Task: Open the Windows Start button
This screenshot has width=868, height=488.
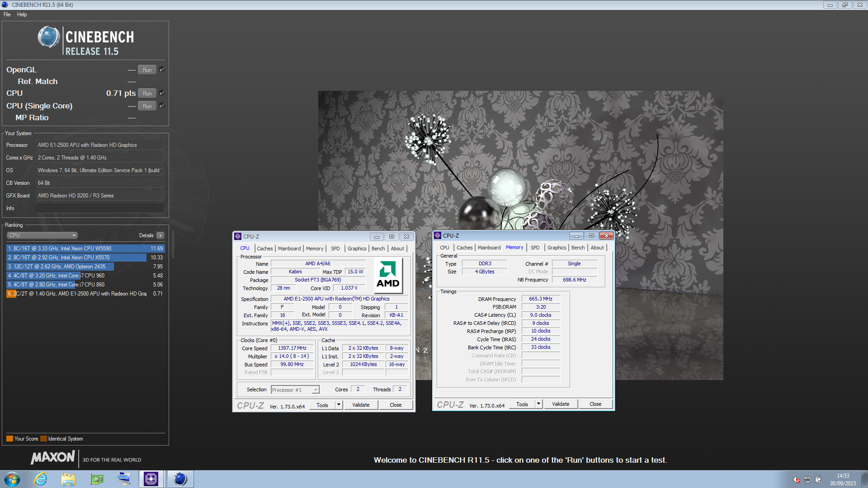Action: click(x=12, y=479)
